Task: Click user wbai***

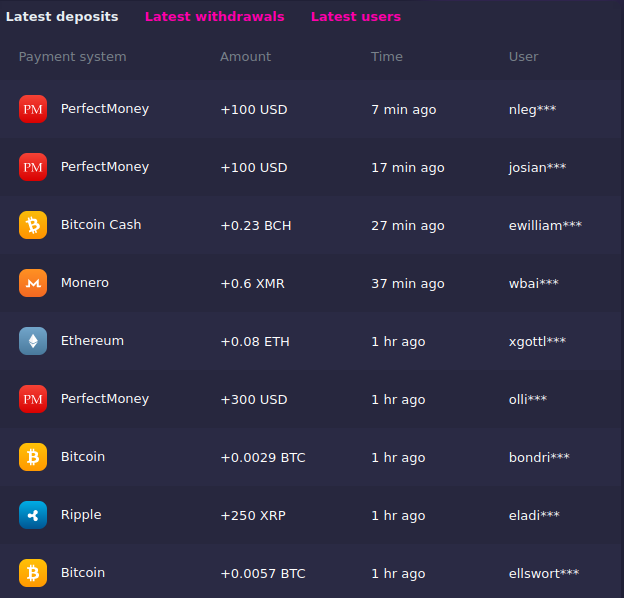Action: click(x=534, y=284)
